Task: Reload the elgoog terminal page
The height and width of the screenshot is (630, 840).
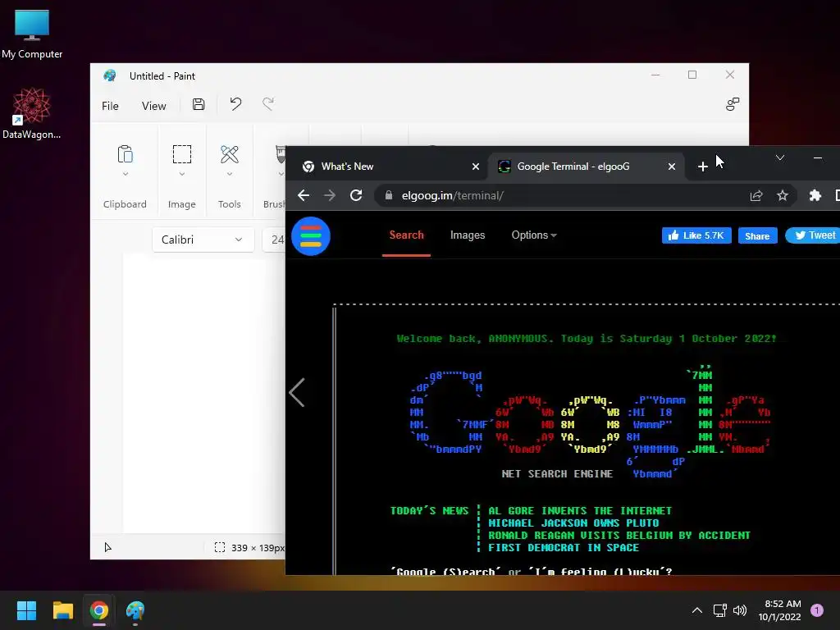Action: pyautogui.click(x=356, y=195)
